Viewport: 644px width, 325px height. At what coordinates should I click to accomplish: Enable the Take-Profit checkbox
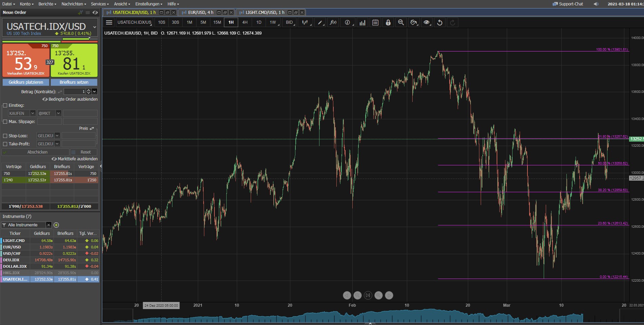[x=5, y=144]
